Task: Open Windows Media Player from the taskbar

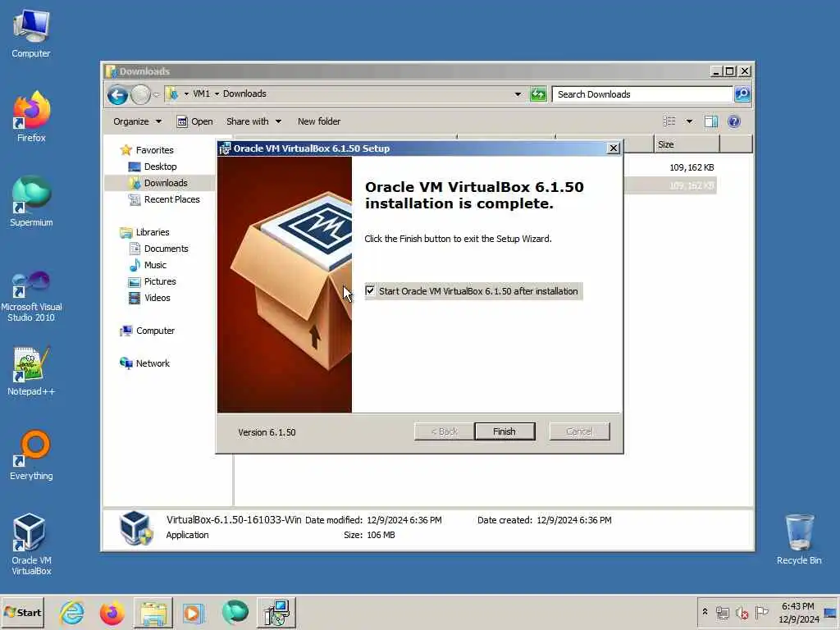Action: coord(194,612)
